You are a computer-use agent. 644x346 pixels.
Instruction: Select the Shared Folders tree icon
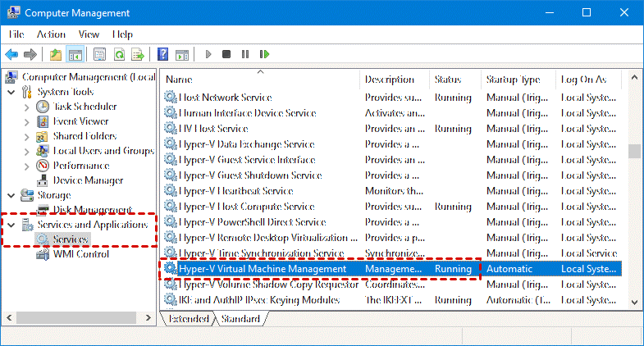43,136
